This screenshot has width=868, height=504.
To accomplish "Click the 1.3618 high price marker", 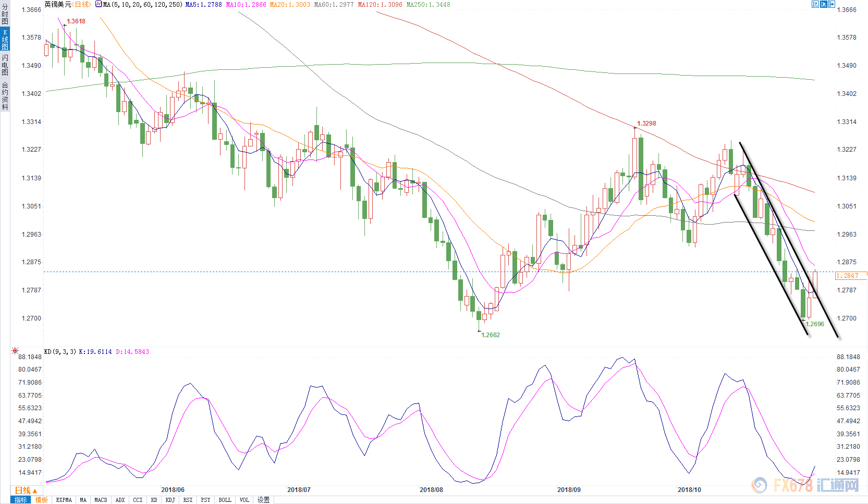I will 76,21.
